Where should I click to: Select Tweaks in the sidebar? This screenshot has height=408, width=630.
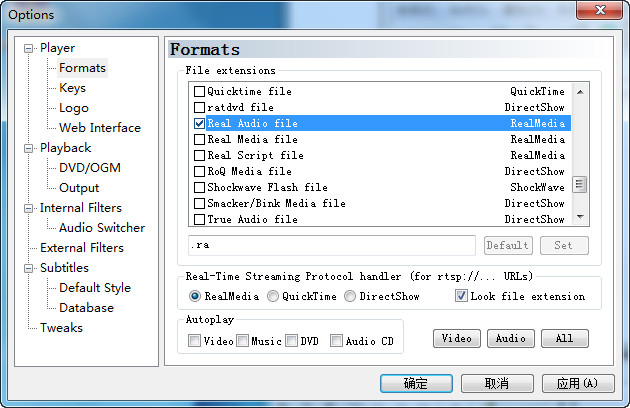point(61,328)
